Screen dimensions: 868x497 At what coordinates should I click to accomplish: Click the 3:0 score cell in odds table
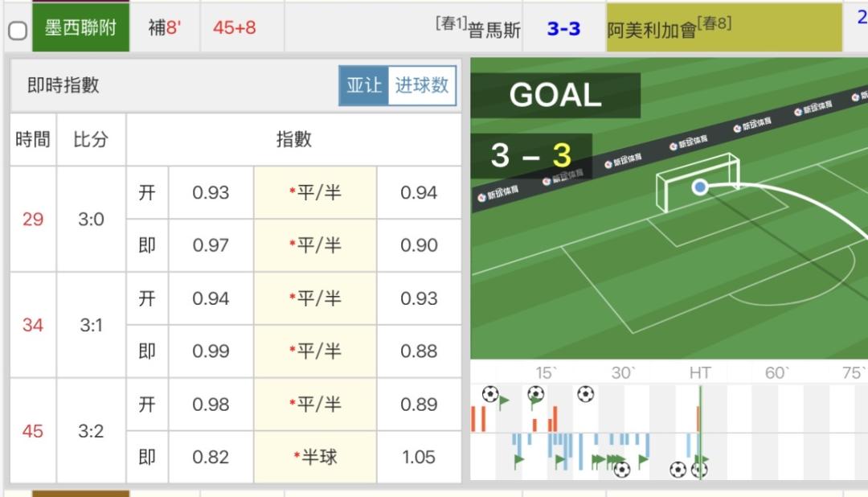tap(91, 220)
